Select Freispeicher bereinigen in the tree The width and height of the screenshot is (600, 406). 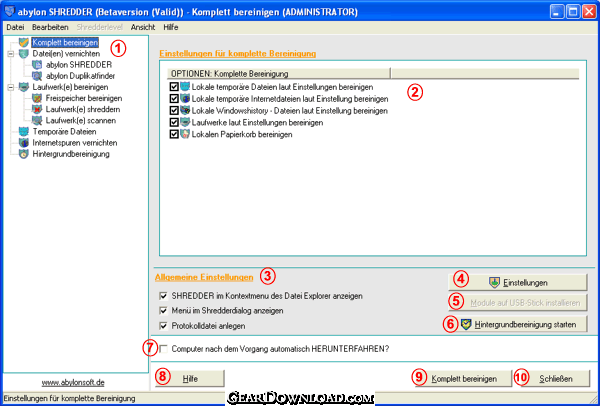coord(84,98)
